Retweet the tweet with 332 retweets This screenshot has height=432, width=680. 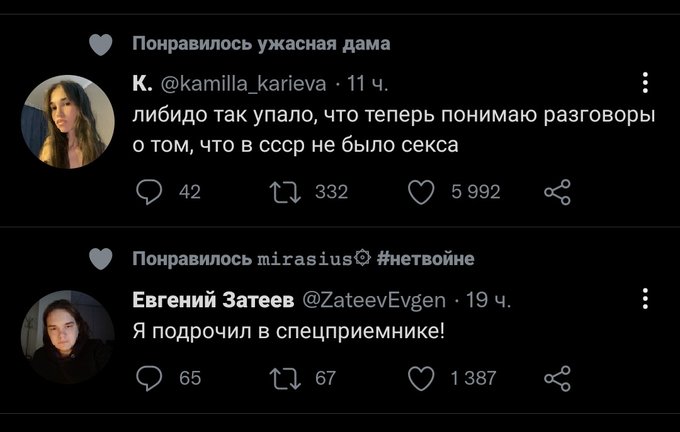point(287,192)
